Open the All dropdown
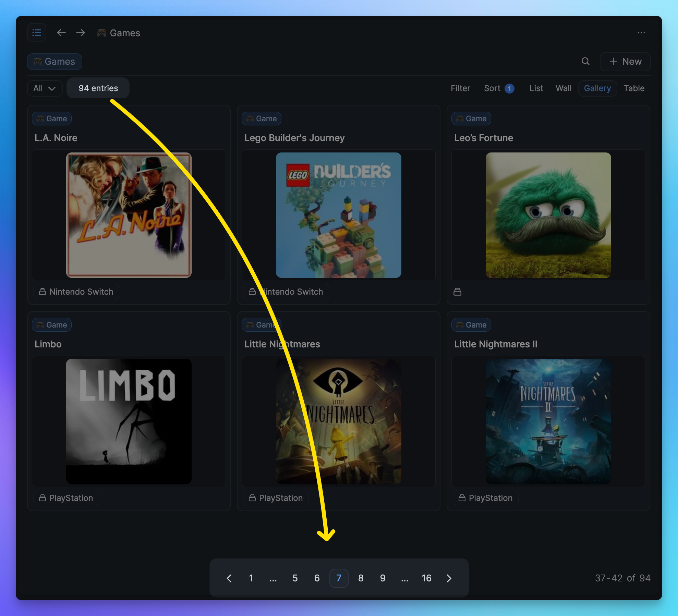 [45, 88]
